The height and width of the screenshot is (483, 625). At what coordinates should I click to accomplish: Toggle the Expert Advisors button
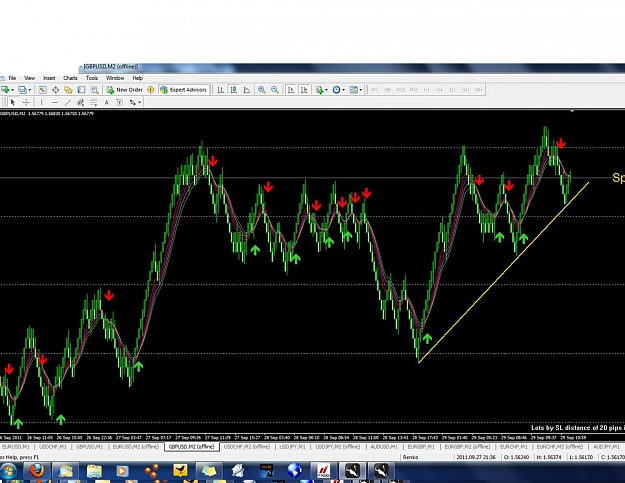click(x=183, y=90)
